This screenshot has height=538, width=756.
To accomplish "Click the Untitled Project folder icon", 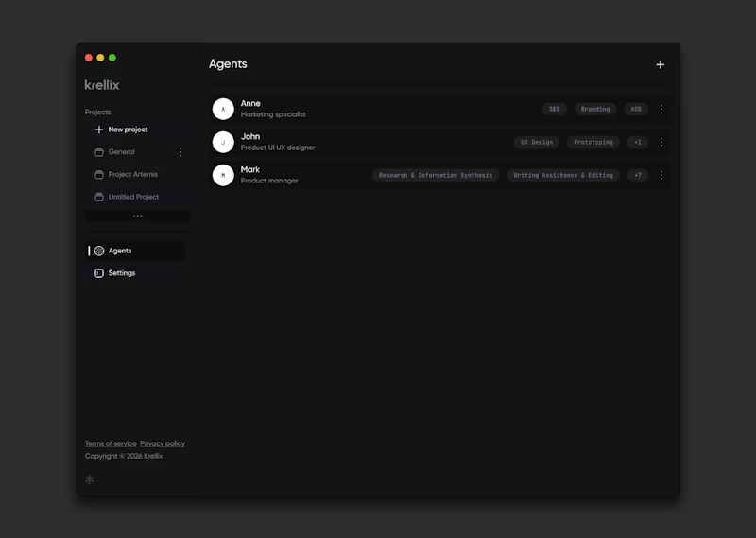I will pyautogui.click(x=99, y=197).
